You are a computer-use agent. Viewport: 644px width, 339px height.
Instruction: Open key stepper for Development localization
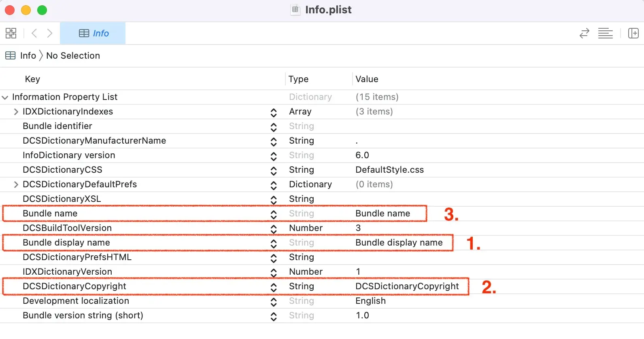274,302
